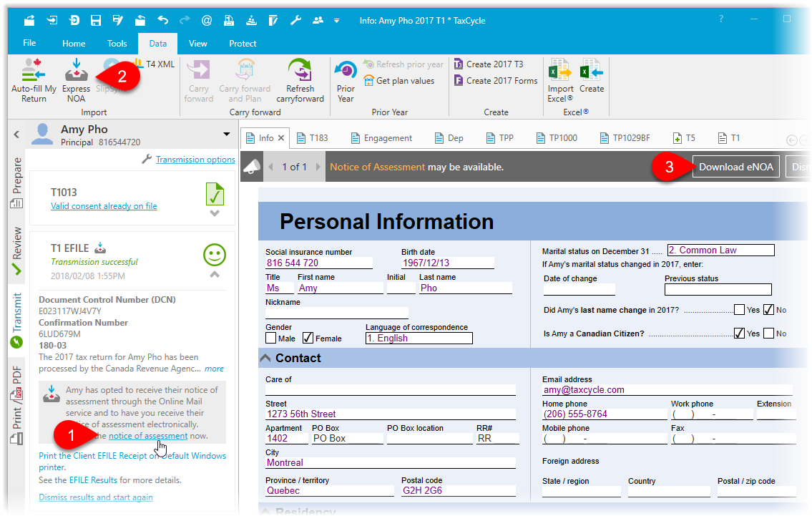The image size is (812, 516).
Task: Click the two-people icon in title bar
Action: 318,20
